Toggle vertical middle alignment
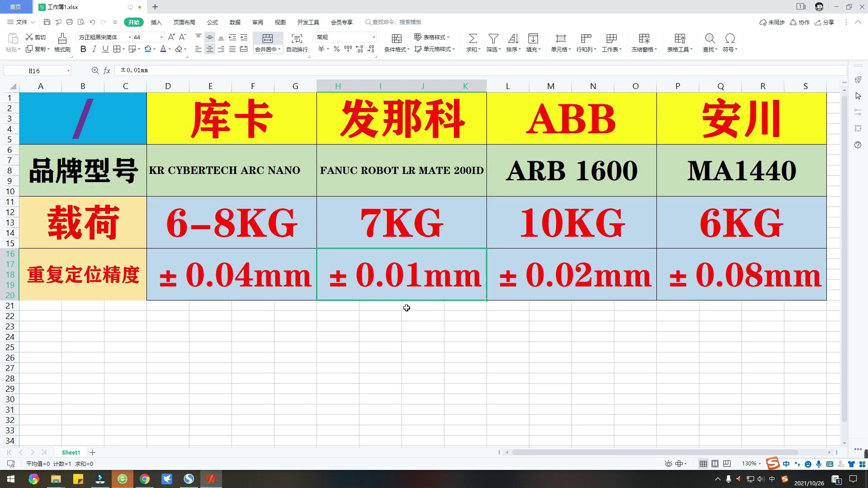 [210, 37]
